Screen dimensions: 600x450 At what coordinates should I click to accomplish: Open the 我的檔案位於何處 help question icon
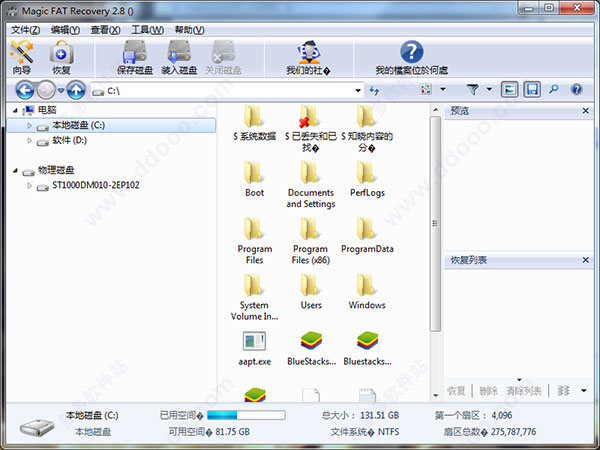[x=411, y=57]
